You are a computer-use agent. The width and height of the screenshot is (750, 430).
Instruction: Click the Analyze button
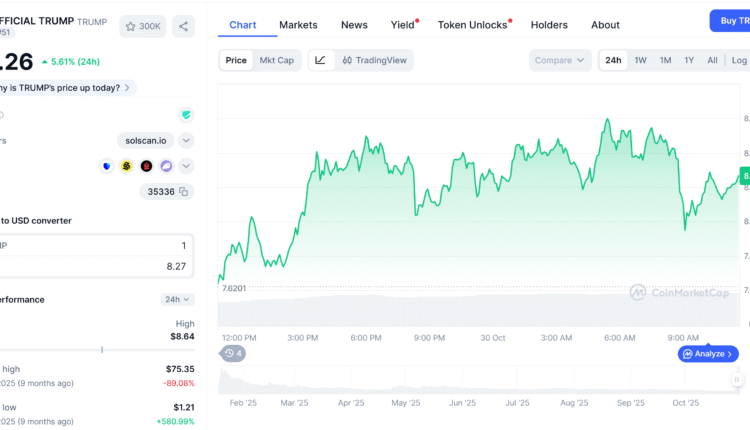(709, 354)
